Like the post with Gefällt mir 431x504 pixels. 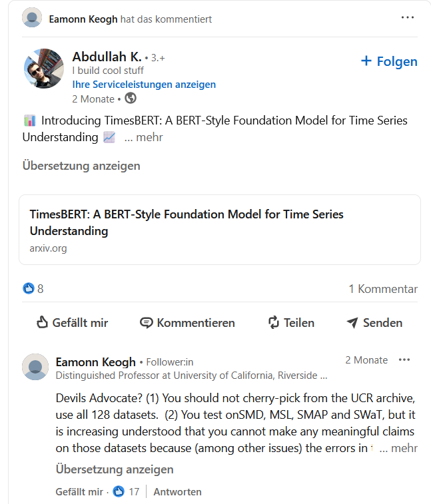(x=72, y=323)
